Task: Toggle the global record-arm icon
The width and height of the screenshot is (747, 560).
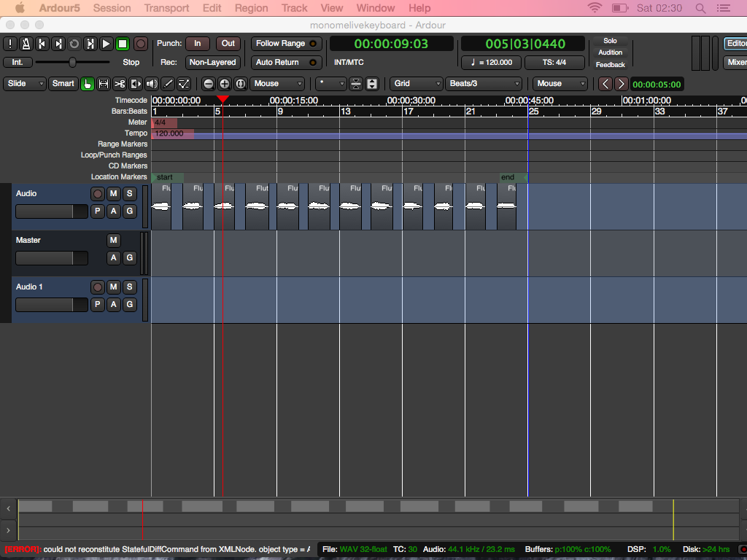Action: coord(141,44)
